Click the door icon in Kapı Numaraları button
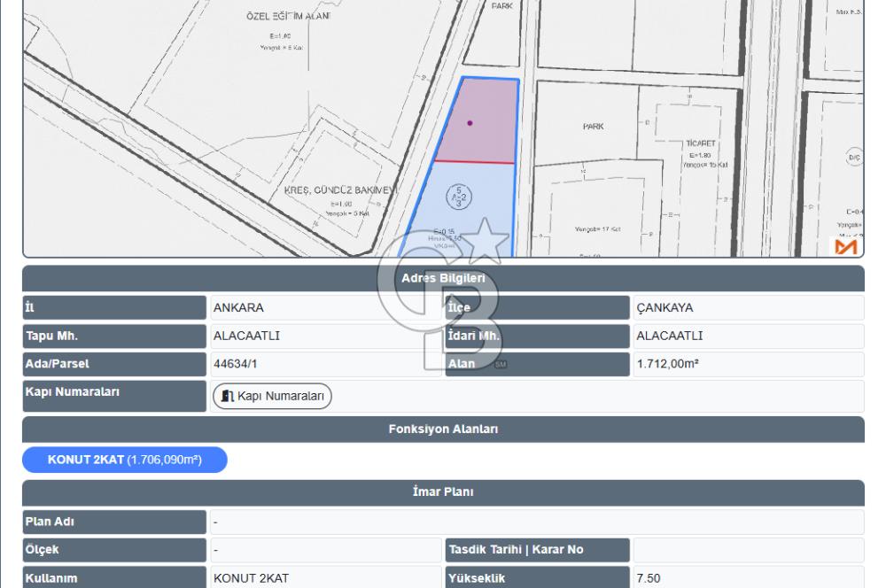 point(228,396)
